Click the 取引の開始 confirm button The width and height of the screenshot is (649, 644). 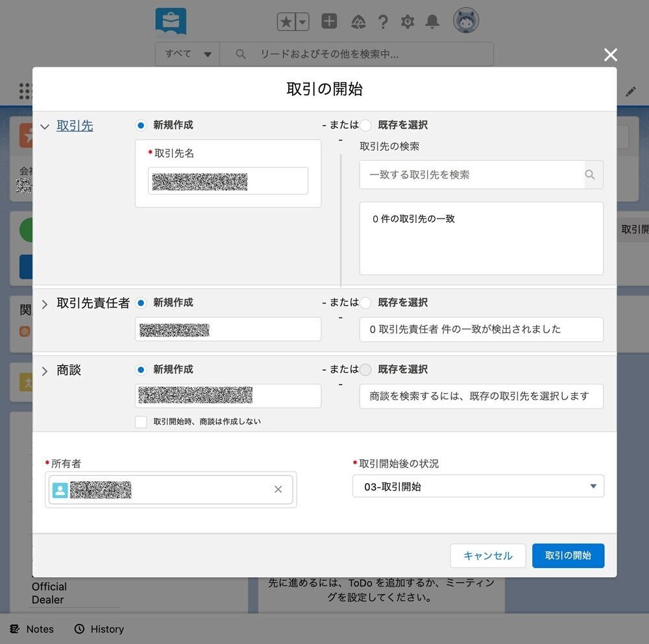click(x=568, y=556)
